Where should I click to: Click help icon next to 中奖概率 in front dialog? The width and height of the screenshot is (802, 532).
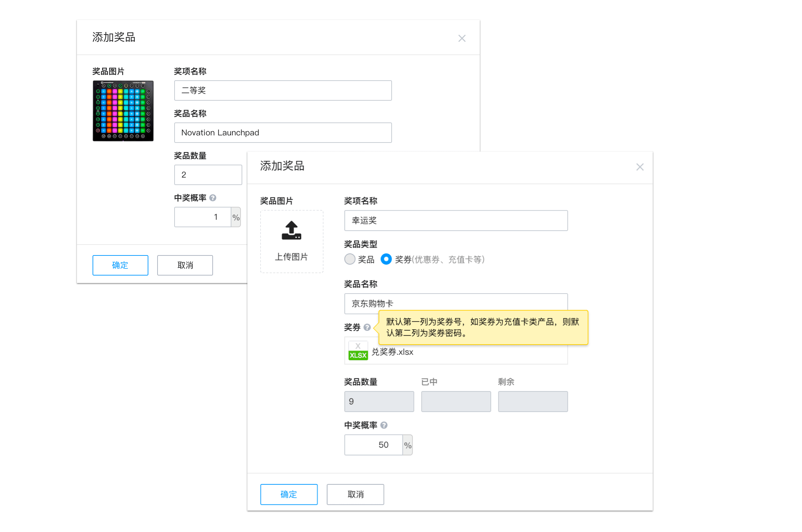pos(384,425)
